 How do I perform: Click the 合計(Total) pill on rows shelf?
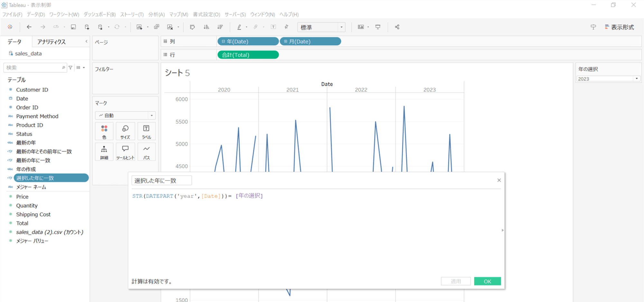(x=248, y=55)
